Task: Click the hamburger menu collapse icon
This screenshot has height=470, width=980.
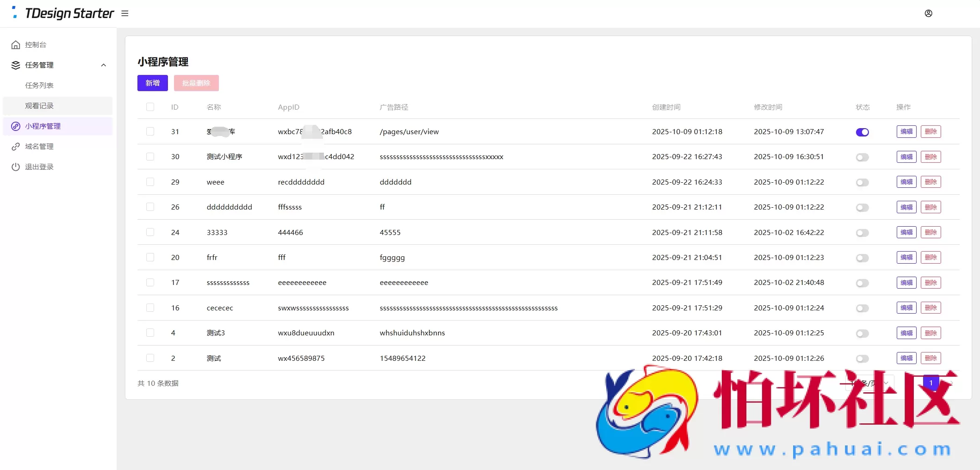Action: (125, 13)
